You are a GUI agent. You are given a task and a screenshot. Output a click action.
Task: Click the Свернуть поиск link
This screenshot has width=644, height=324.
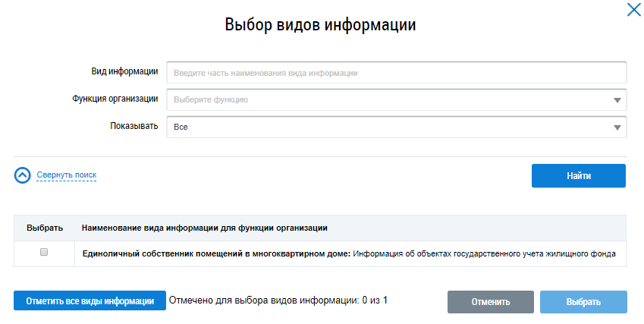click(x=67, y=175)
